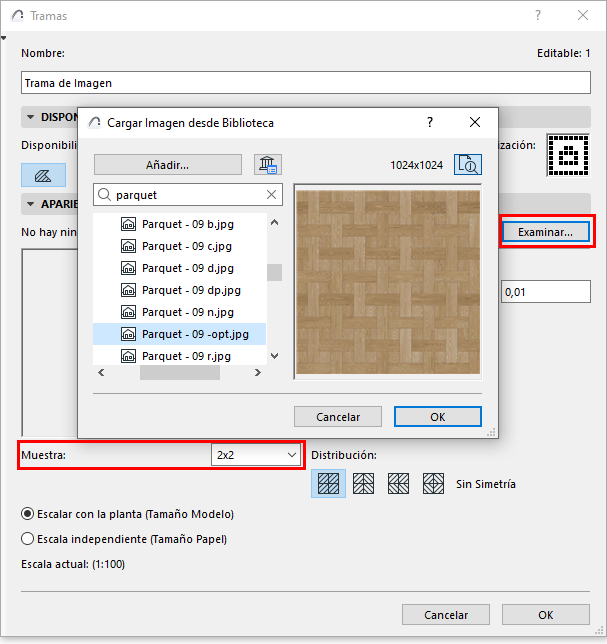
Task: Click Examinar... button
Action: pos(546,232)
